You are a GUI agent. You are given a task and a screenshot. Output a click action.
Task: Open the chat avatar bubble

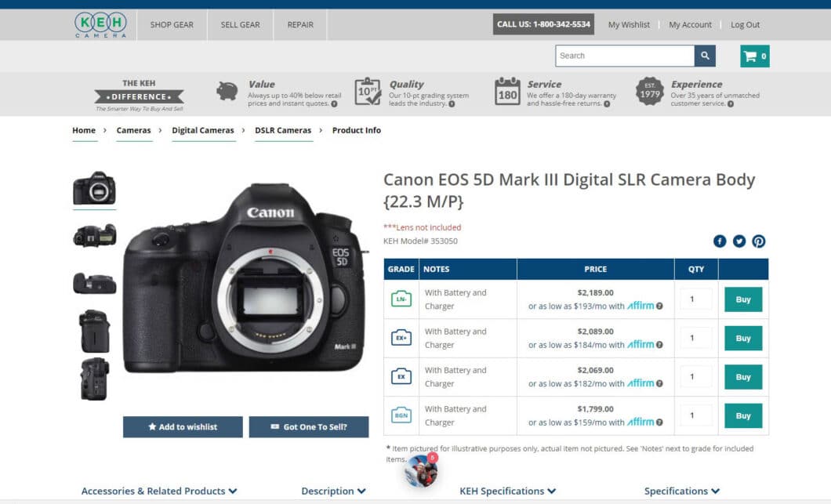point(421,470)
